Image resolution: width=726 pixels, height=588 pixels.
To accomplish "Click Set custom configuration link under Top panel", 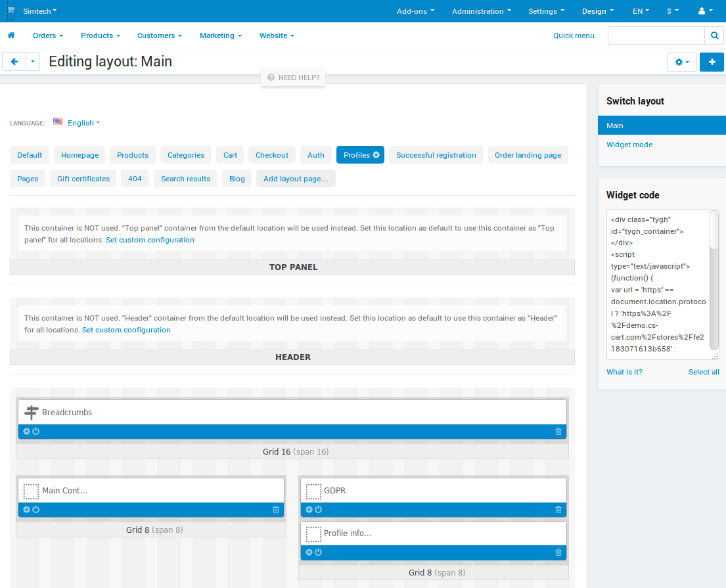I will point(150,240).
